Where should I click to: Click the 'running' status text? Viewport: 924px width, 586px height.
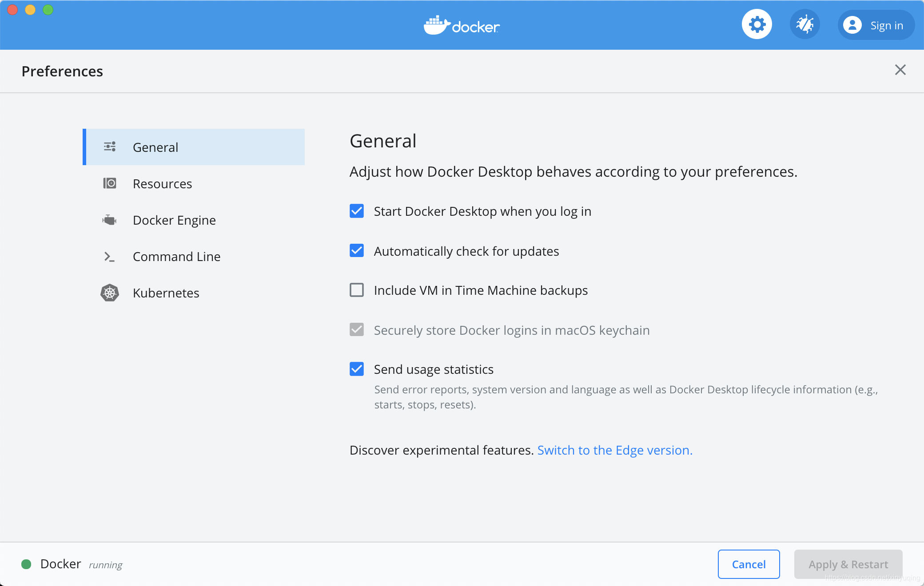coord(105,565)
